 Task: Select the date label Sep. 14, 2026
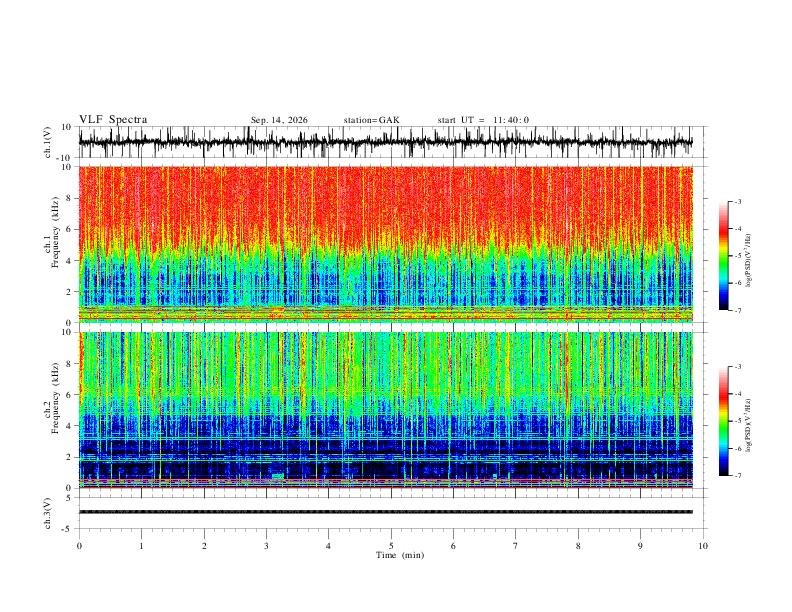tap(279, 120)
